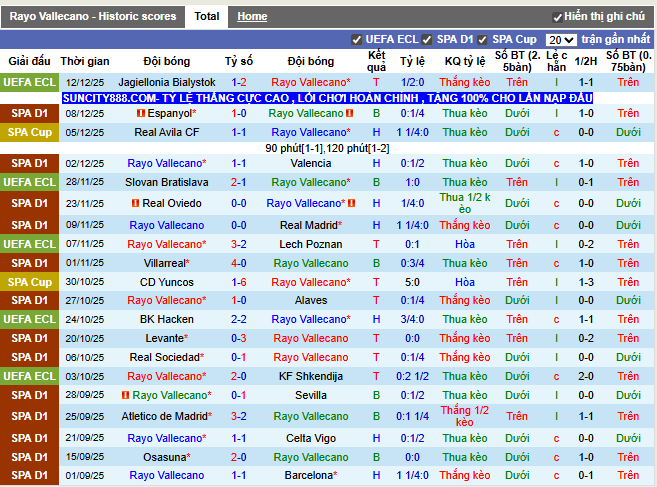Click red card icon beside Rayo Vallecano on 08/12/25

click(x=349, y=113)
